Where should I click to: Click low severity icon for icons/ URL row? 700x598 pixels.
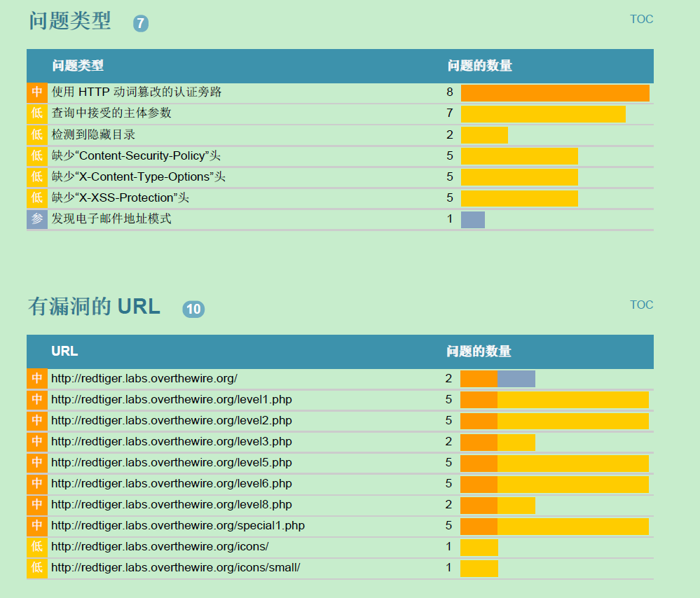pos(37,547)
